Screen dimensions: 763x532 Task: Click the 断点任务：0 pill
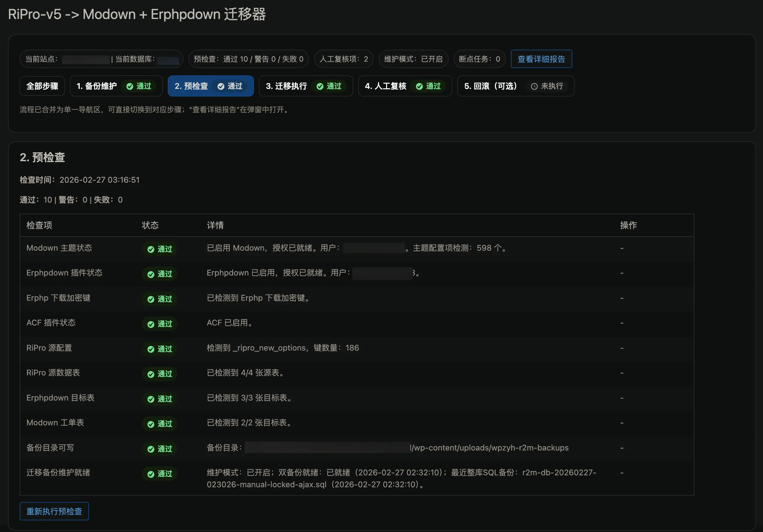(x=479, y=59)
